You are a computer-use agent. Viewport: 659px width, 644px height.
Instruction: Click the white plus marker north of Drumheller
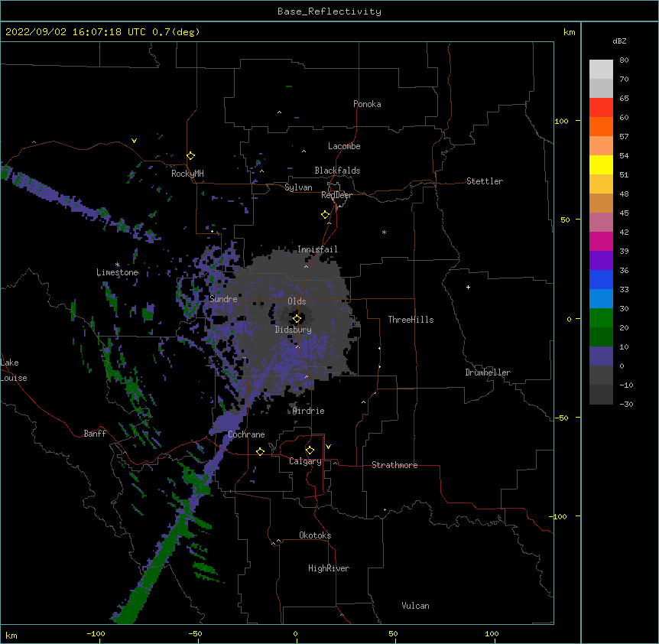(468, 287)
